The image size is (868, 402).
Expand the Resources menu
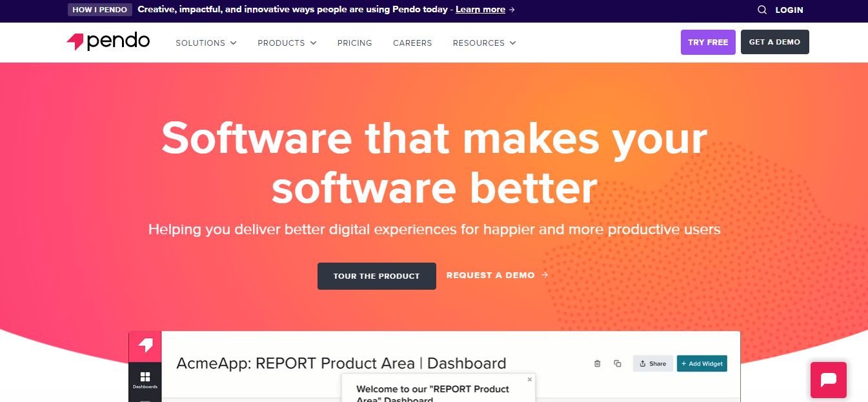(x=485, y=43)
